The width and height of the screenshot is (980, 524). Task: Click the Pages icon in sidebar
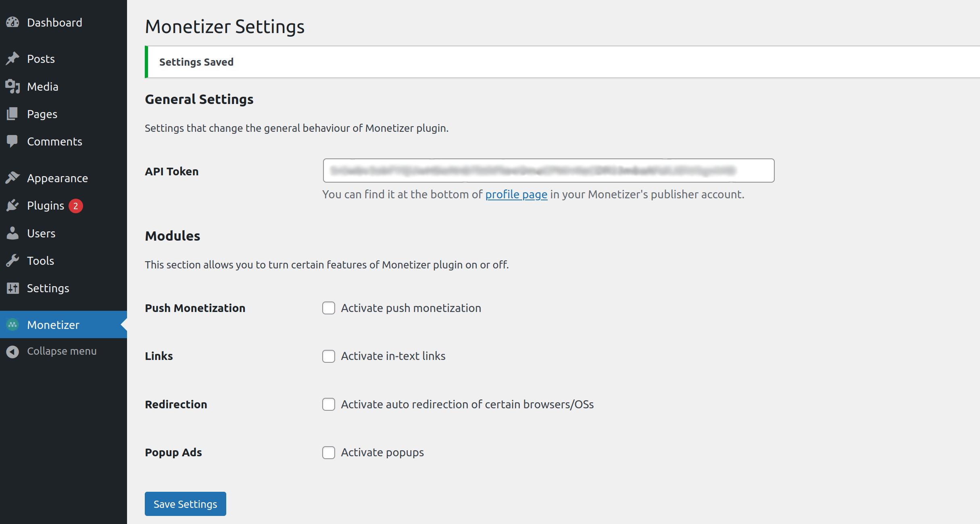point(13,114)
